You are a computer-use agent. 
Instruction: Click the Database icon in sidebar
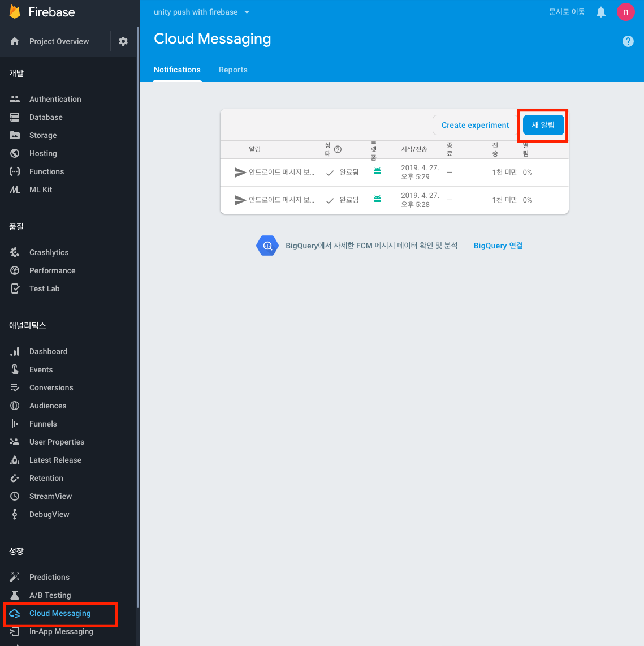15,117
